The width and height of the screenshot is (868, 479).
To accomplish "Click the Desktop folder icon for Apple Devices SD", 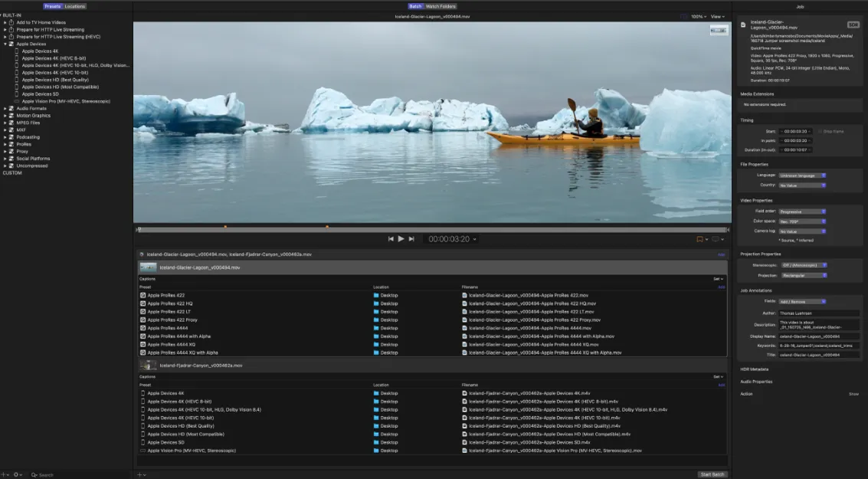I will [x=376, y=442].
